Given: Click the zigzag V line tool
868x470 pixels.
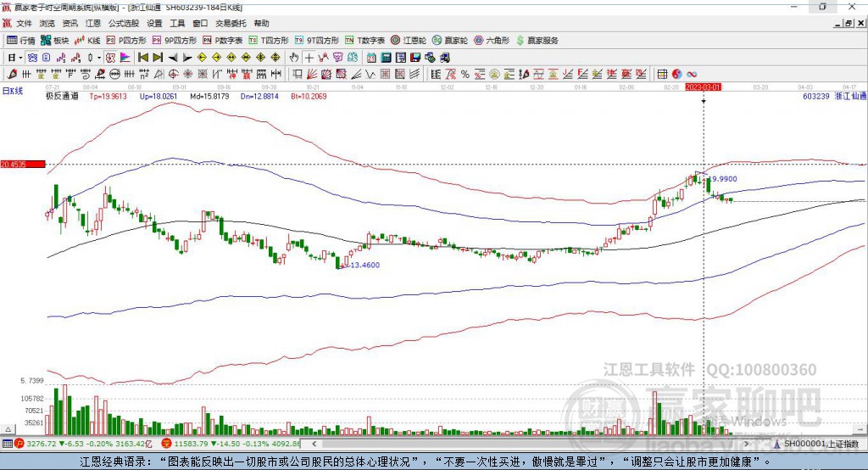Looking at the screenshot, I should (x=370, y=75).
